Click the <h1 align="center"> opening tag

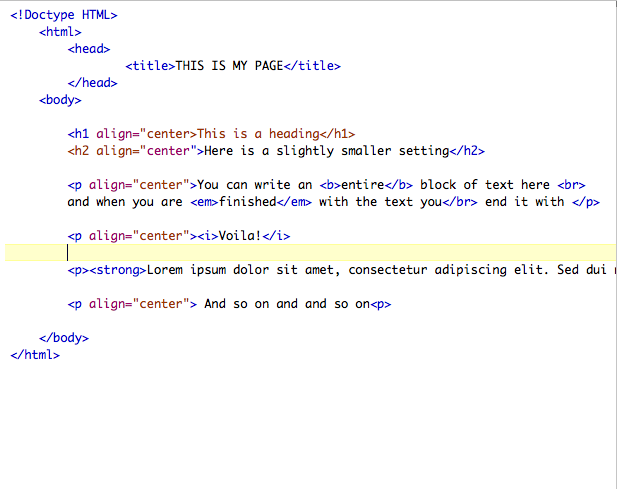pyautogui.click(x=131, y=134)
